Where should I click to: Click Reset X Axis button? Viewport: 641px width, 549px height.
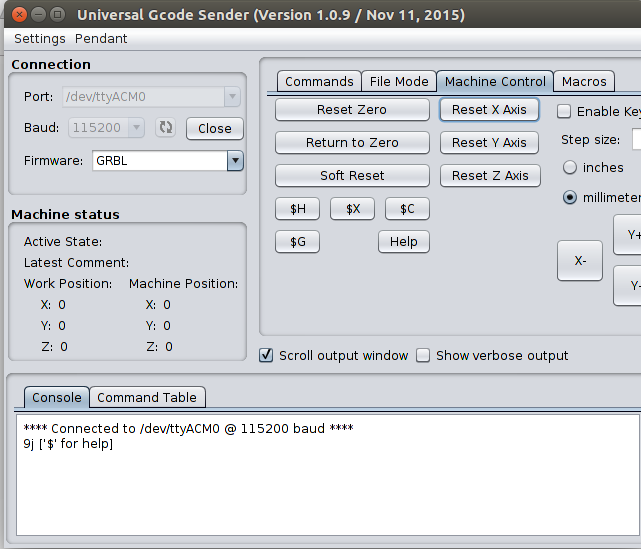click(489, 110)
